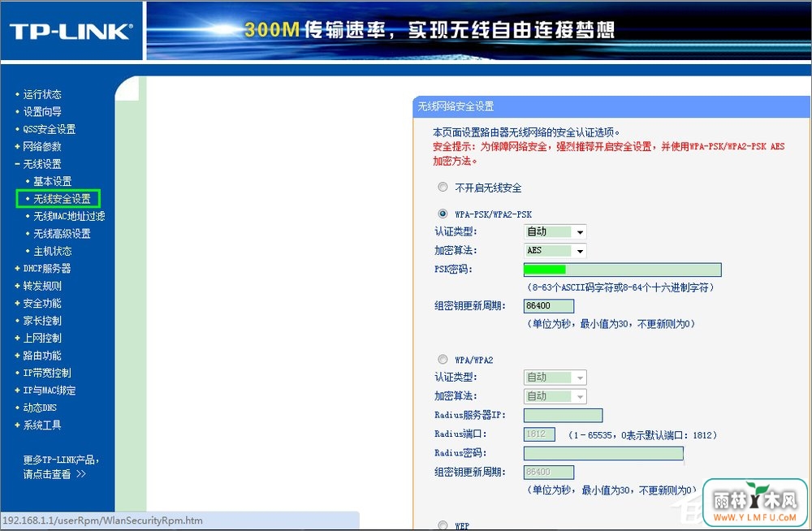The image size is (812, 531).
Task: Click the 无线网络安全设置 panel header
Action: tap(611, 106)
